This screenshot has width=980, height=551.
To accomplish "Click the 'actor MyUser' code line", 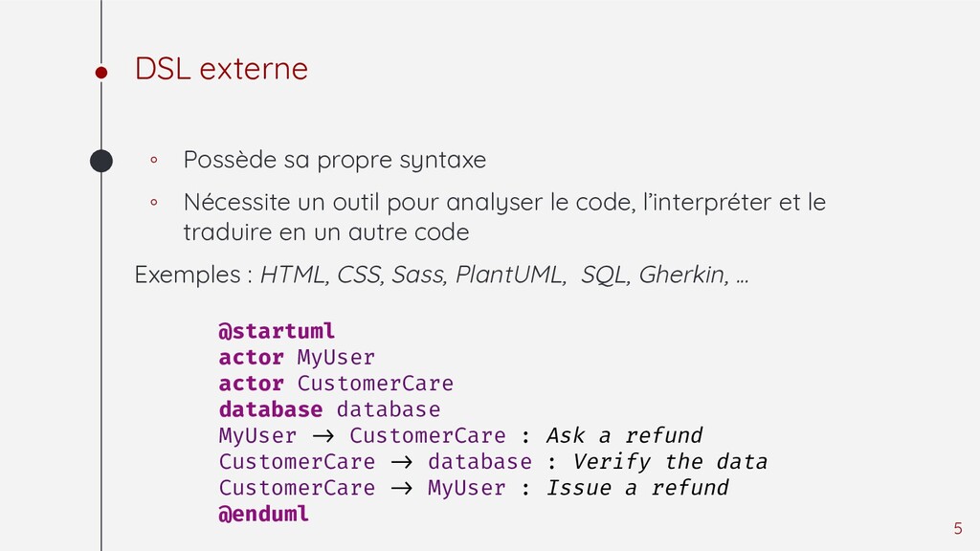I will coord(297,358).
